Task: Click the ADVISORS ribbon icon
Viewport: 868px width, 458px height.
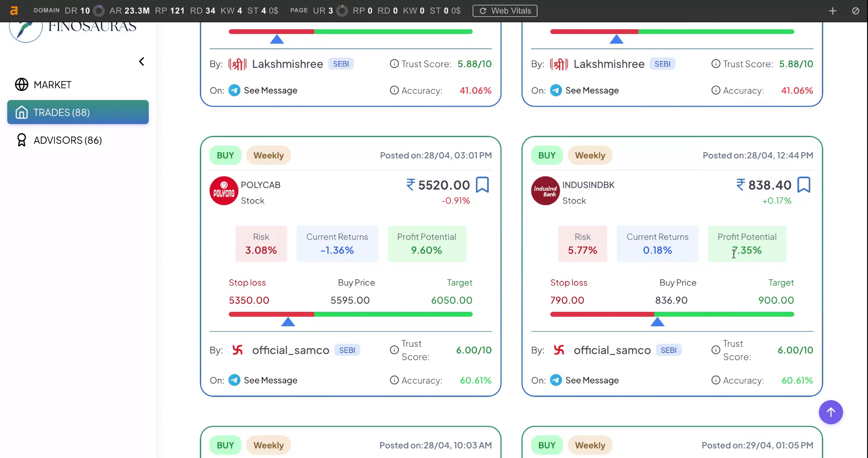Action: click(21, 140)
